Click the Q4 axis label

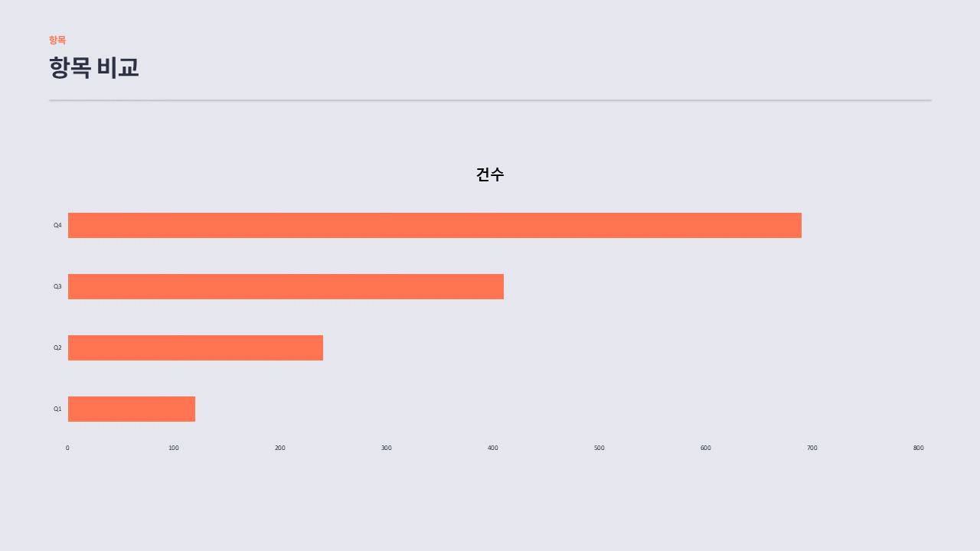tap(57, 225)
